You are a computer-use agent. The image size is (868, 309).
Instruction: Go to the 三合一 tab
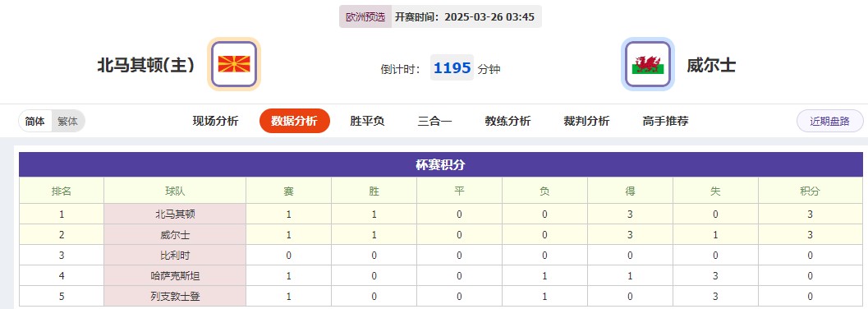pos(434,122)
